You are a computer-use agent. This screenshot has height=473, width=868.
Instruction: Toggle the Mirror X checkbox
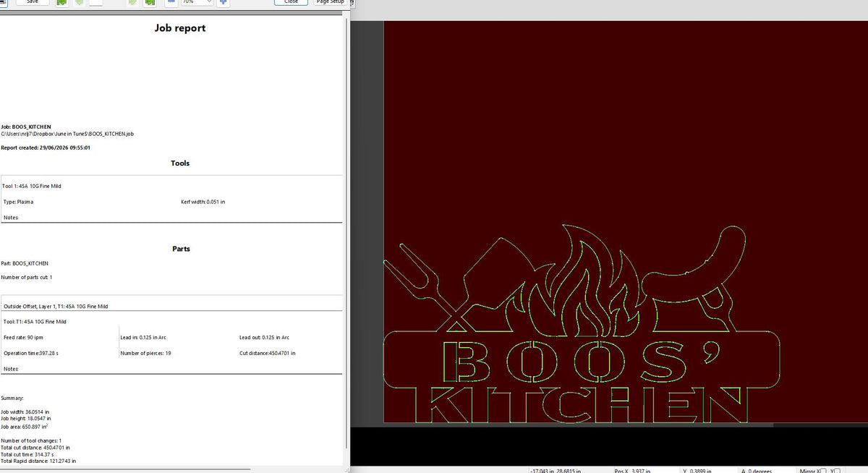click(x=824, y=470)
